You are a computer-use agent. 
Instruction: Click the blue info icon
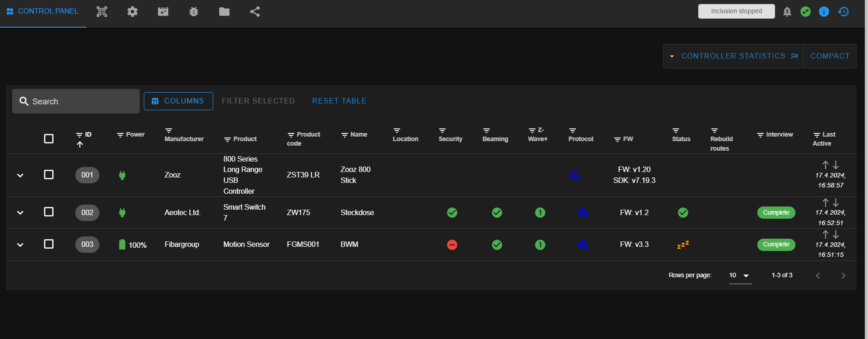coord(824,12)
